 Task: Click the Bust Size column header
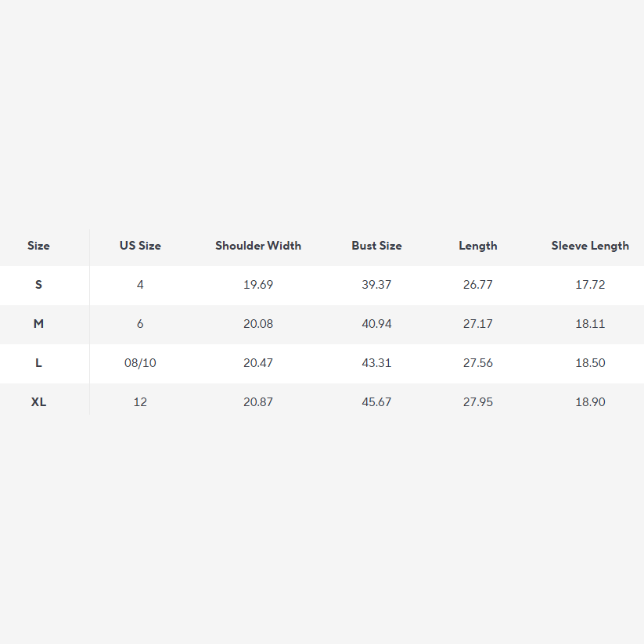[376, 246]
